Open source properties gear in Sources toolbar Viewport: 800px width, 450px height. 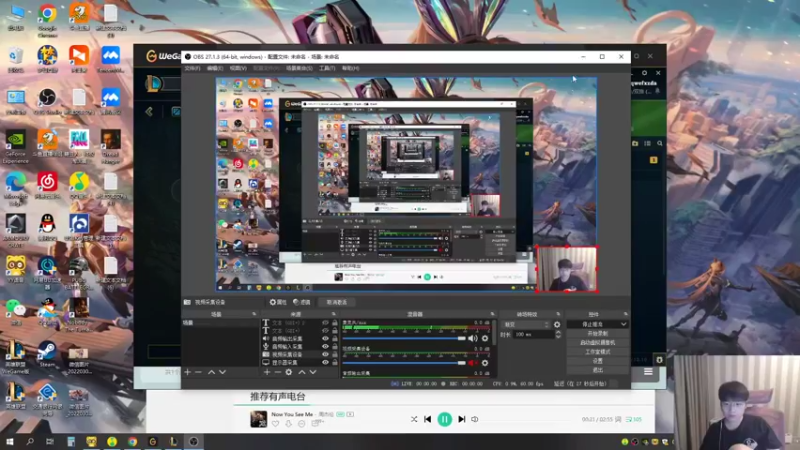289,372
